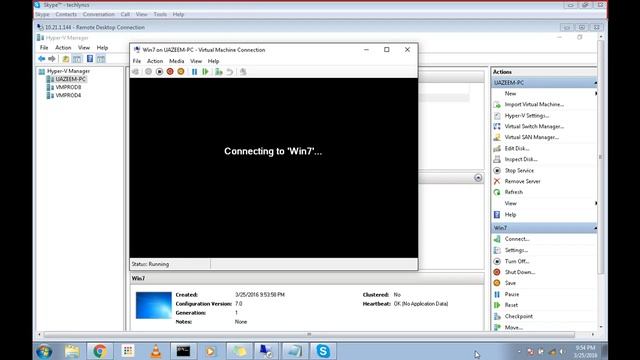640x360 pixels.
Task: Click the Help icon in UAZEEM-PC actions
Action: pos(497,215)
